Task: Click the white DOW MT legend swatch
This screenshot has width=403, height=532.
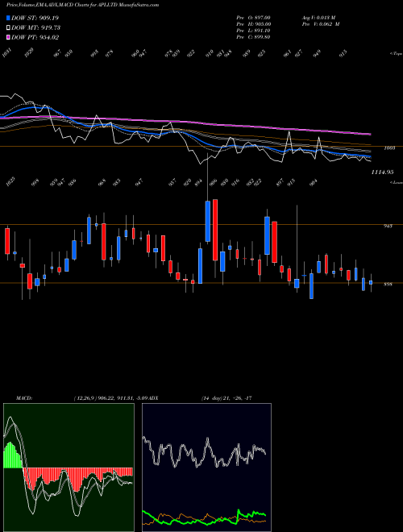Action: (9, 28)
